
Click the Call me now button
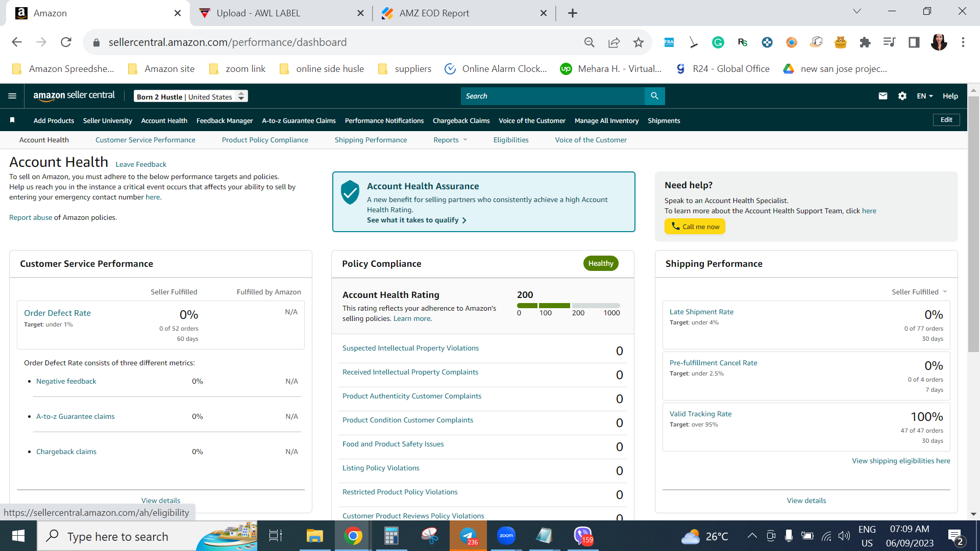[x=695, y=227]
